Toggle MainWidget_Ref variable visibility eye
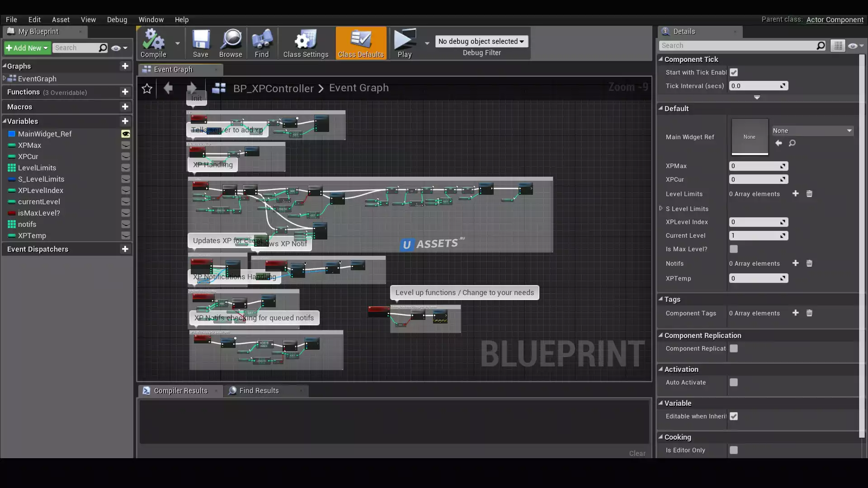The image size is (868, 488). pyautogui.click(x=126, y=134)
